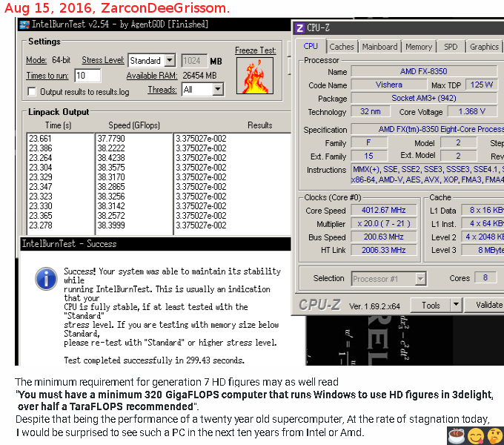This screenshot has height=445, width=504.
Task: Click the 23.661 time entry in Linpack output
Action: click(40, 139)
